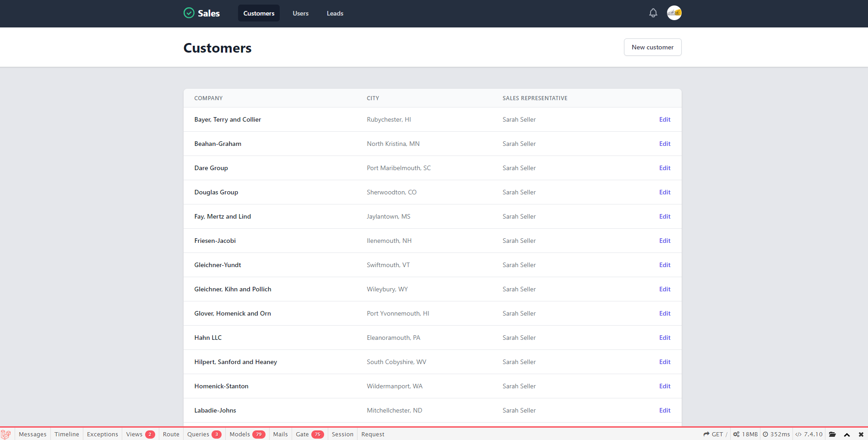Select the Mitchellchester, ND city cell
Image resolution: width=868 pixels, height=440 pixels.
tap(395, 410)
